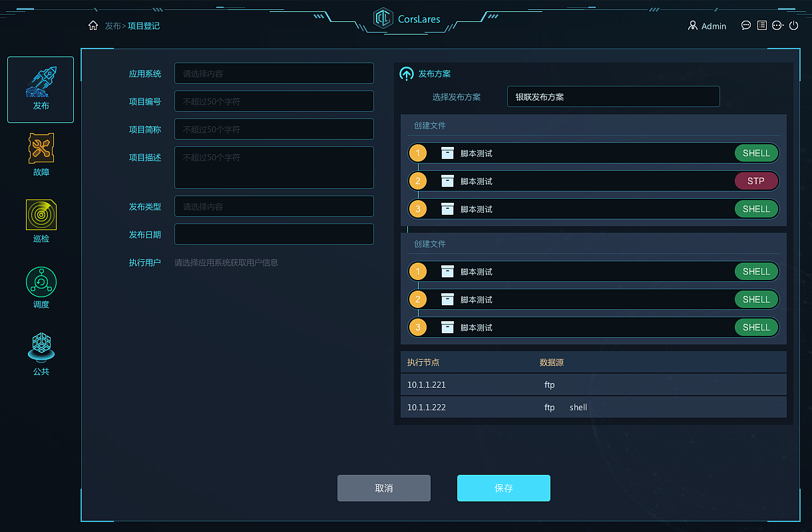The width and height of the screenshot is (812, 532).
Task: Click step circle 3 in lower 创建文件 group
Action: tap(418, 327)
